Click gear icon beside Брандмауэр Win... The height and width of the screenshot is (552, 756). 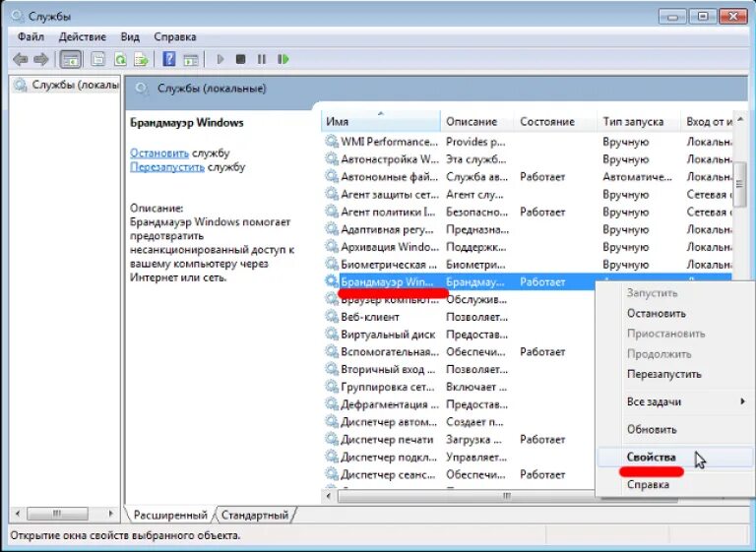[x=332, y=281]
